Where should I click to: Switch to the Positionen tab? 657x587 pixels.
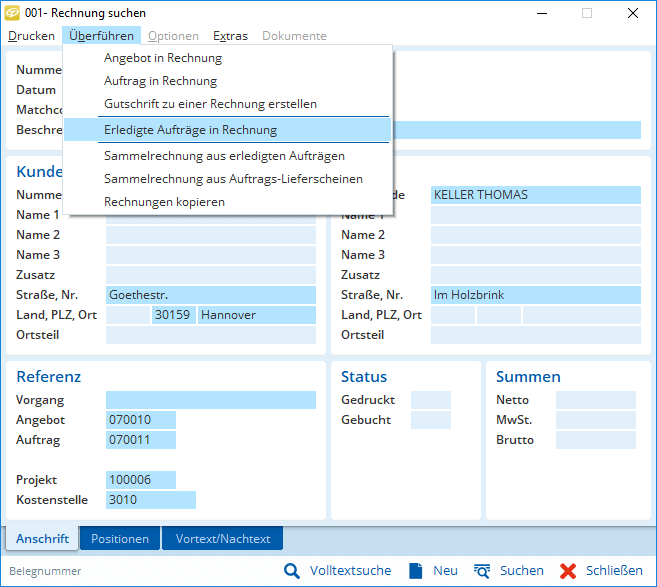pos(120,539)
